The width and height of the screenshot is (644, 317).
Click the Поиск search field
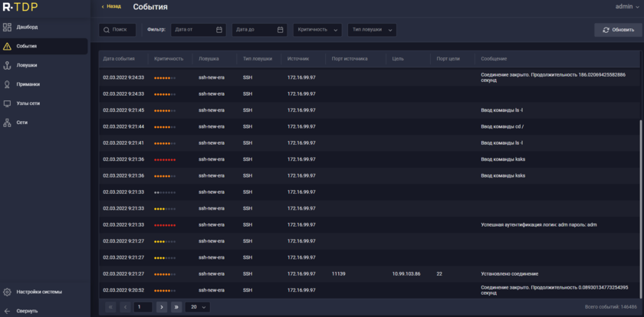coord(117,30)
